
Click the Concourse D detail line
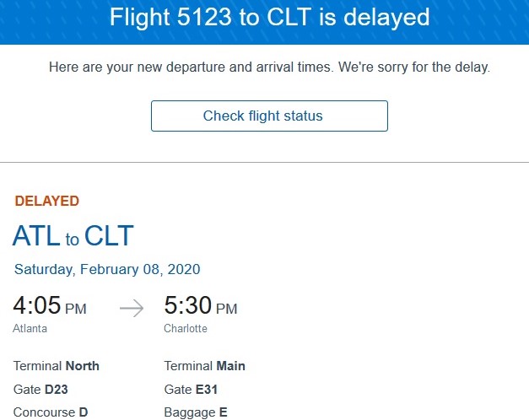point(51,412)
